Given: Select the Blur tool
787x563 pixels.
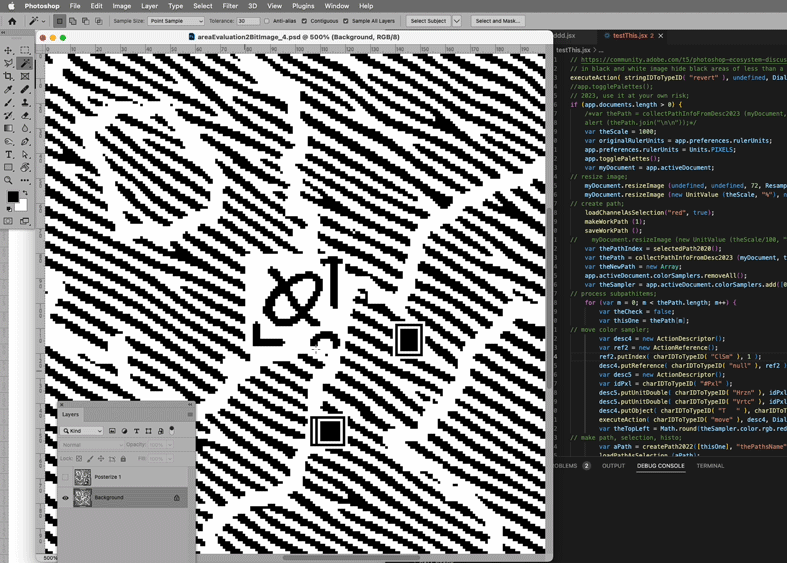Looking at the screenshot, I should click(x=25, y=128).
